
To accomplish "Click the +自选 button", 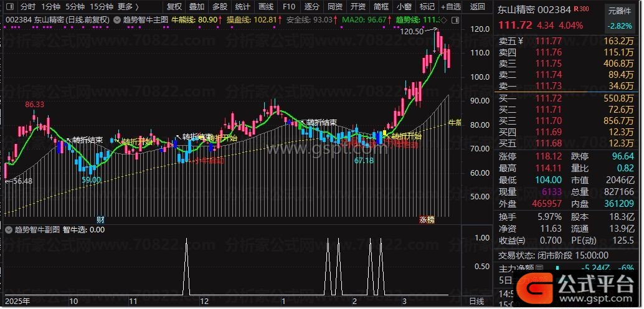I will click(450, 7).
